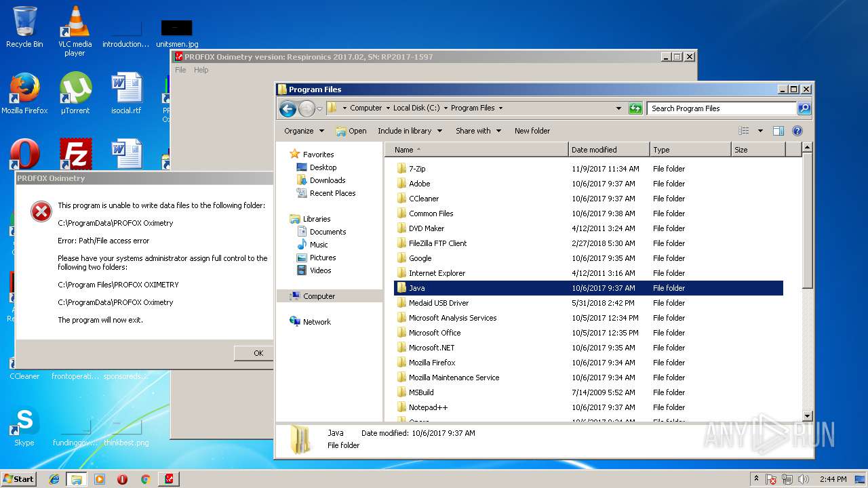Open Include in library dropdown
868x488 pixels.
pyautogui.click(x=410, y=131)
